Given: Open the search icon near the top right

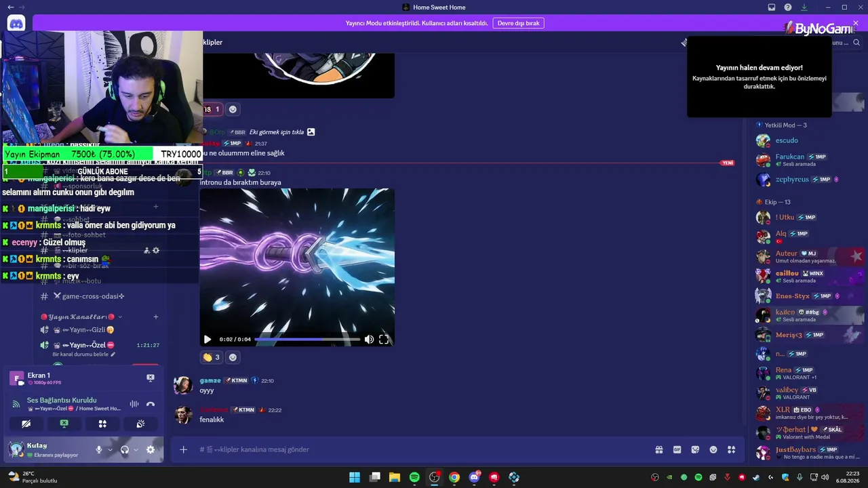Looking at the screenshot, I should point(856,43).
